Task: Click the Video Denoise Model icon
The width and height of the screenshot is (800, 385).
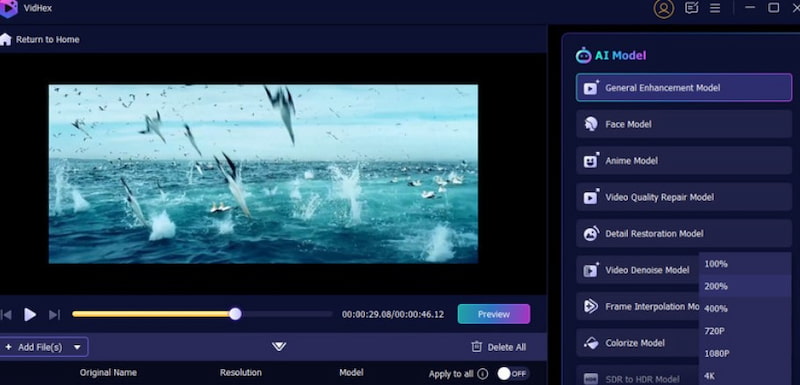Action: click(x=591, y=270)
